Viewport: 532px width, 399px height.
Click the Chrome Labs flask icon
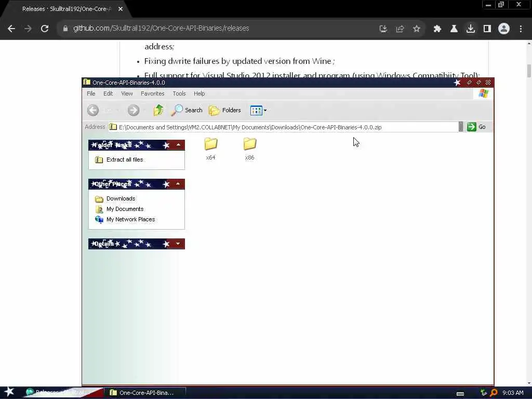[454, 29]
